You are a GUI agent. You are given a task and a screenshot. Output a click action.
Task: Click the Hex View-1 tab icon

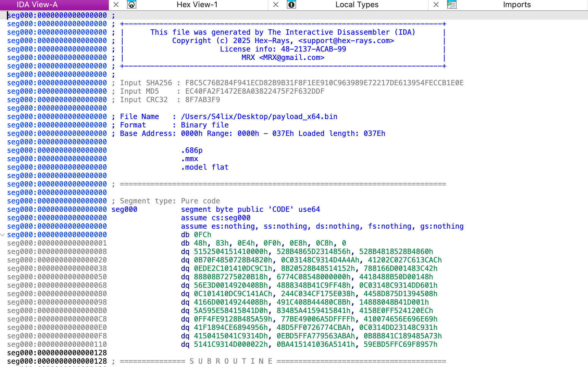[x=132, y=5]
